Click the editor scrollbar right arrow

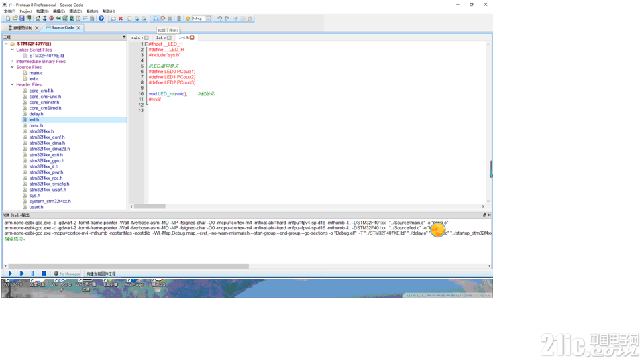(483, 206)
